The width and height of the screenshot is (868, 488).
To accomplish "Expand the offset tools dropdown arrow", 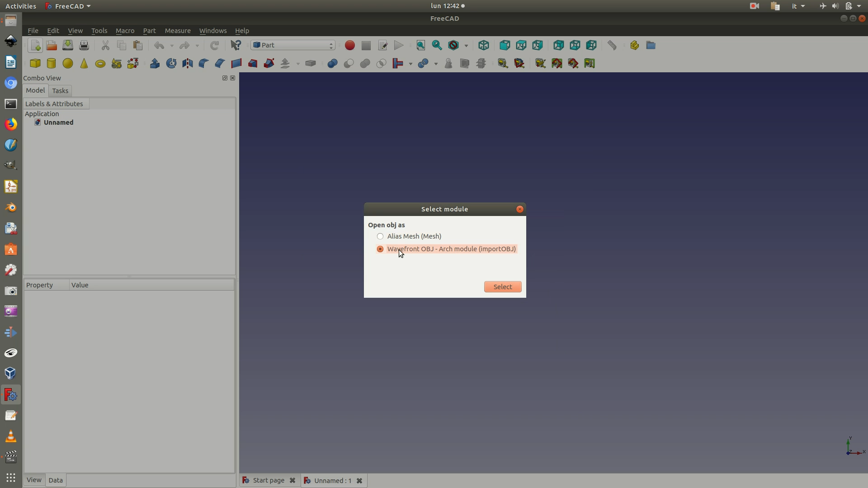I will (x=298, y=64).
